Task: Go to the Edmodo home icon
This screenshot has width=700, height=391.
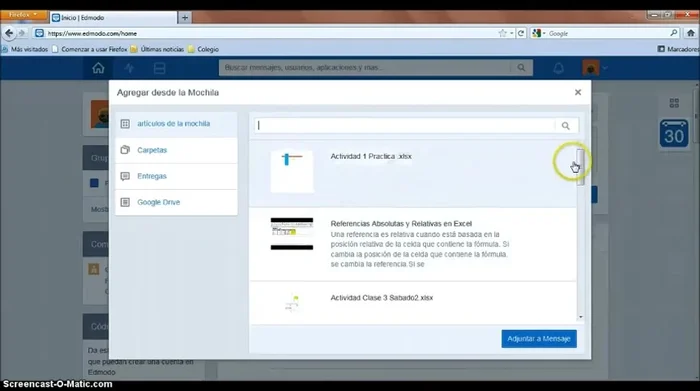Action: click(98, 68)
